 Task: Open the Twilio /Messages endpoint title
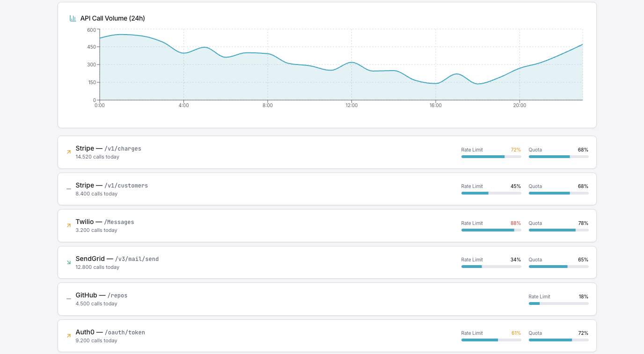pyautogui.click(x=105, y=222)
